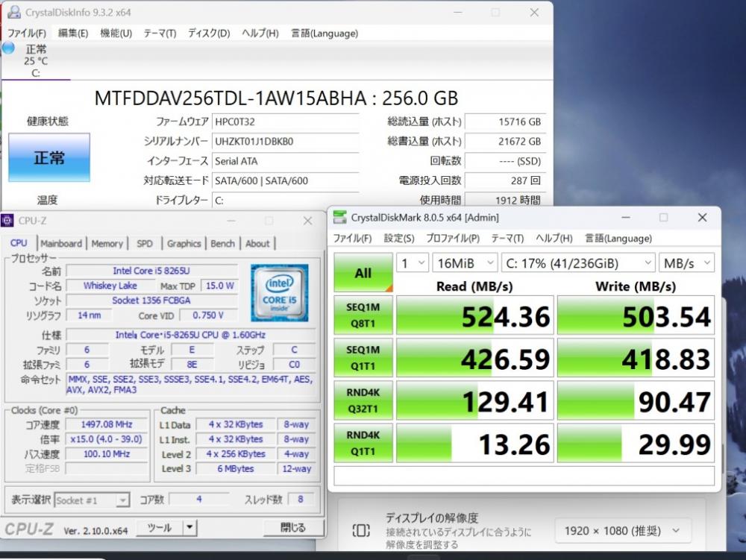Open the テーマ(T) menu in CrystalDiskInfo

point(160,34)
